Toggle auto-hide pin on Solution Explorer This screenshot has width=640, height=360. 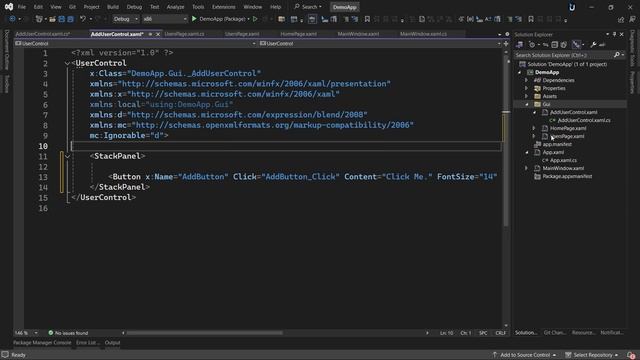click(x=614, y=34)
